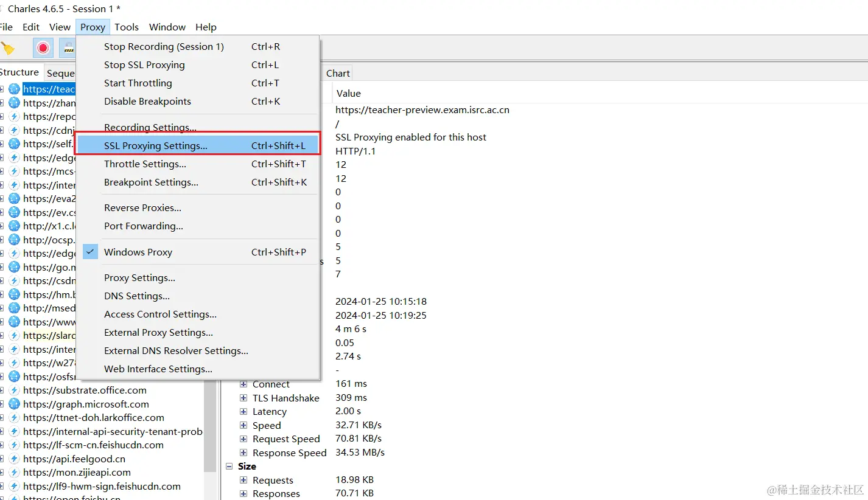The width and height of the screenshot is (868, 500).
Task: Choose External Proxy Settings from the menu
Action: click(158, 333)
